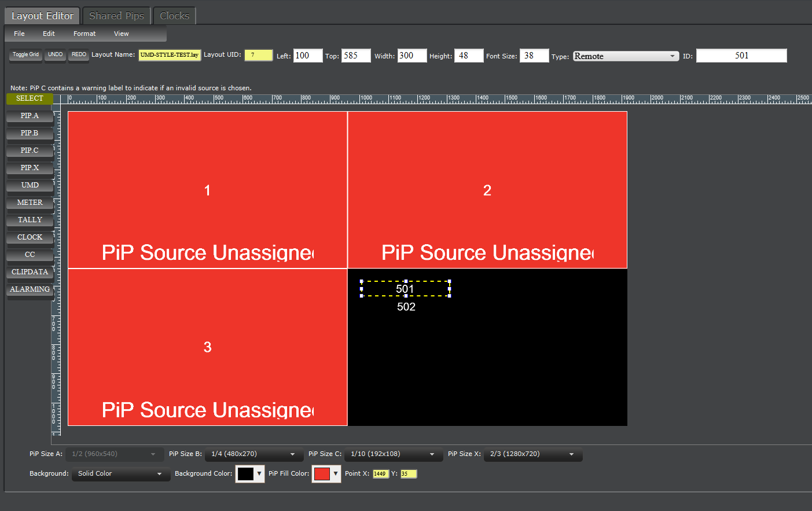Open the Edit menu
812x511 pixels.
49,34
